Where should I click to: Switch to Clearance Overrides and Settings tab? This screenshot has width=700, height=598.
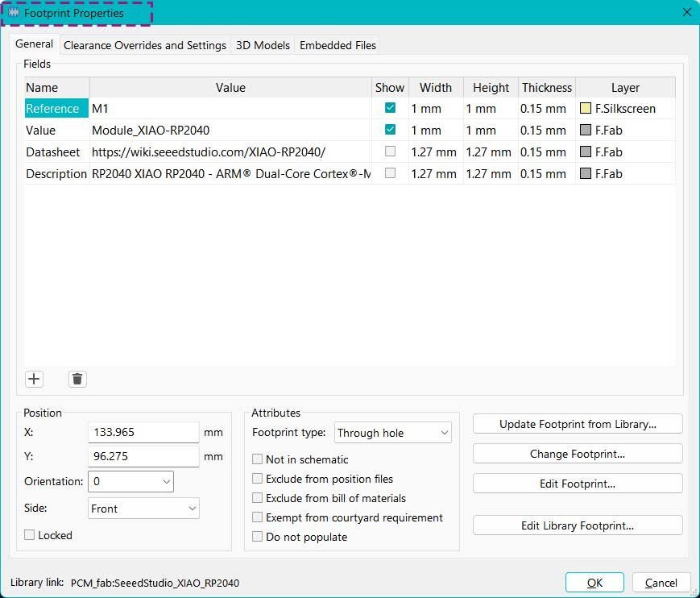point(145,45)
